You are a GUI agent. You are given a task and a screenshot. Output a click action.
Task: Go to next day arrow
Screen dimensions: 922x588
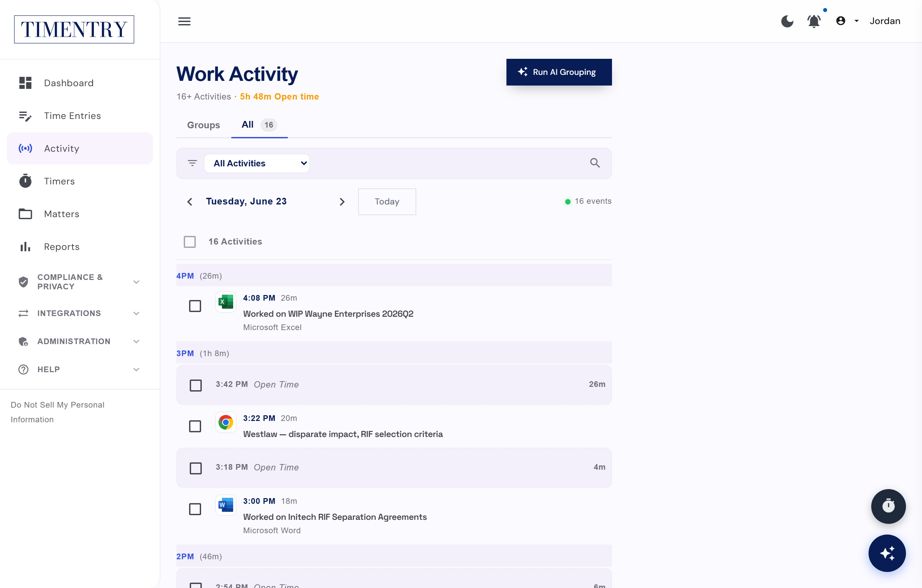click(342, 202)
